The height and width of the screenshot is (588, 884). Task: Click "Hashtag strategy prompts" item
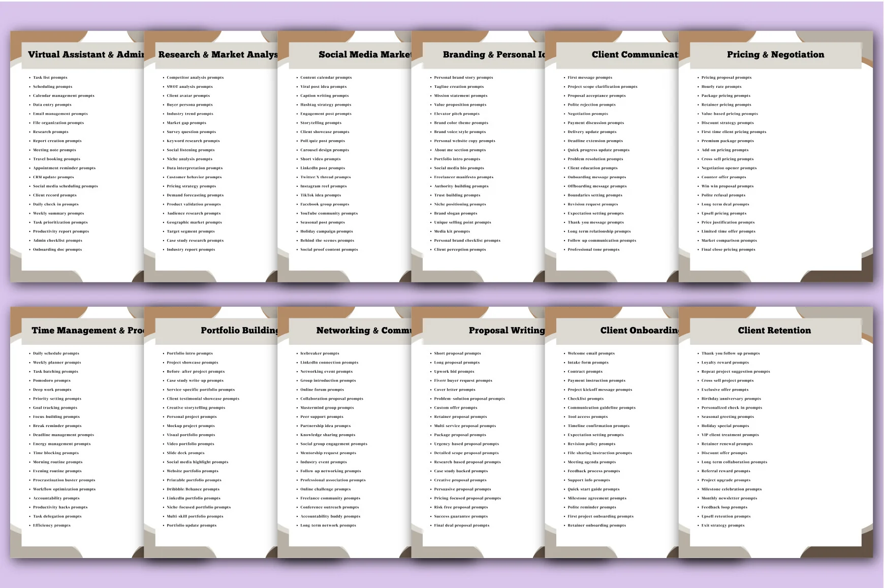click(326, 105)
